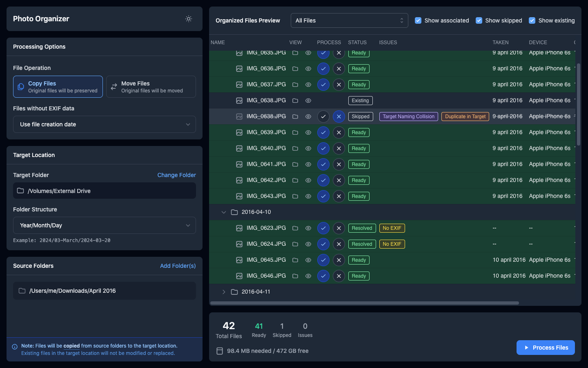Sort by TAKEN column header
Image resolution: width=588 pixels, height=368 pixels.
(x=501, y=43)
